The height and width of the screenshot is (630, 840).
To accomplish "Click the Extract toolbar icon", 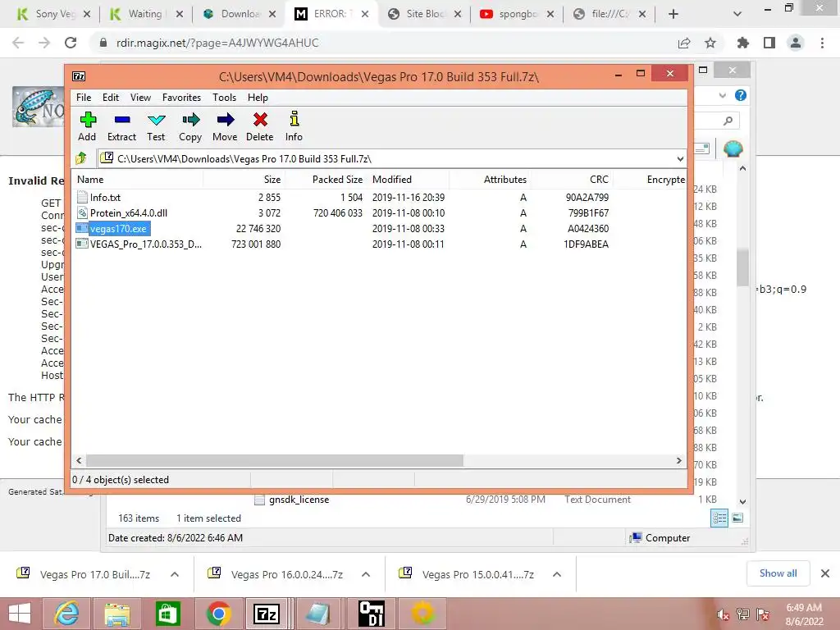I will [122, 120].
